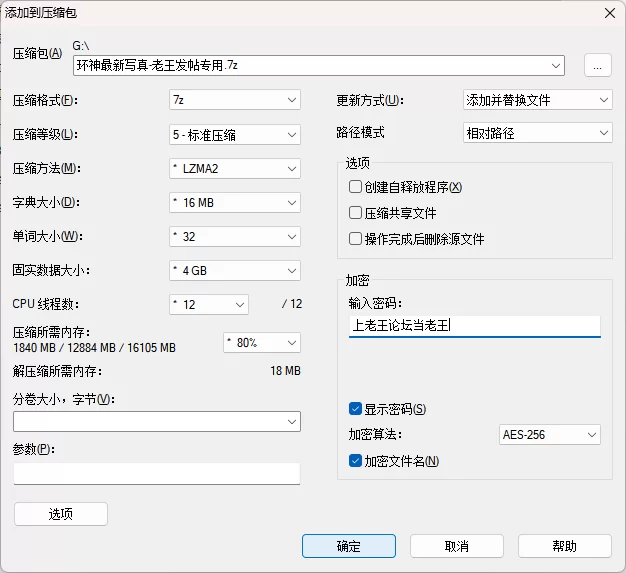Screen dimensions: 626x573
Task: Expand the solid block size 4 GB dropdown
Action: click(x=235, y=270)
